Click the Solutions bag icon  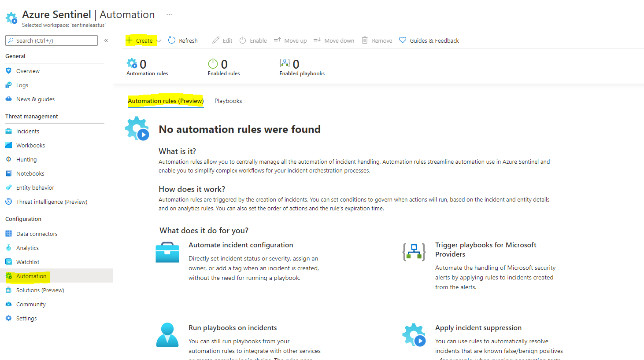[8, 290]
